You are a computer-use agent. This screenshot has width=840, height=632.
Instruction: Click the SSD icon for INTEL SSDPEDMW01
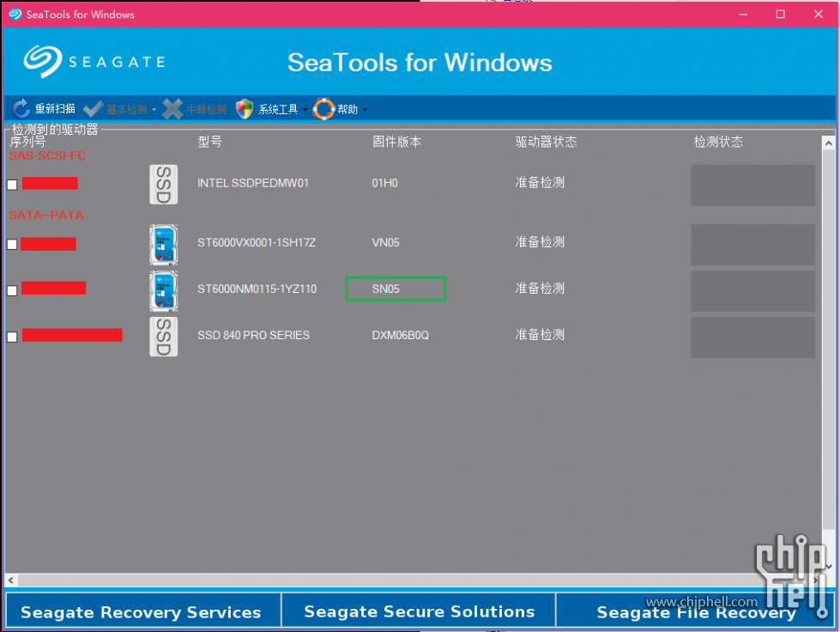click(x=163, y=185)
